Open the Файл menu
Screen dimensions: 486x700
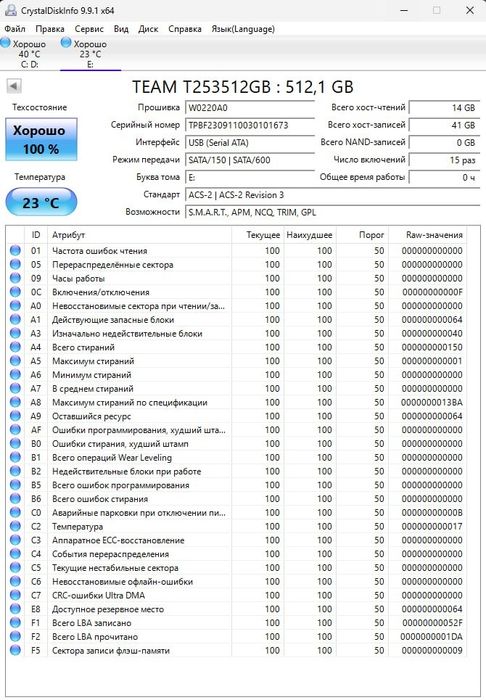pos(15,29)
